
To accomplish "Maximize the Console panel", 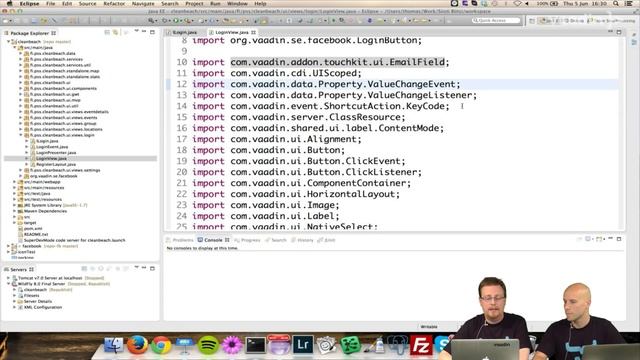I will [619, 239].
